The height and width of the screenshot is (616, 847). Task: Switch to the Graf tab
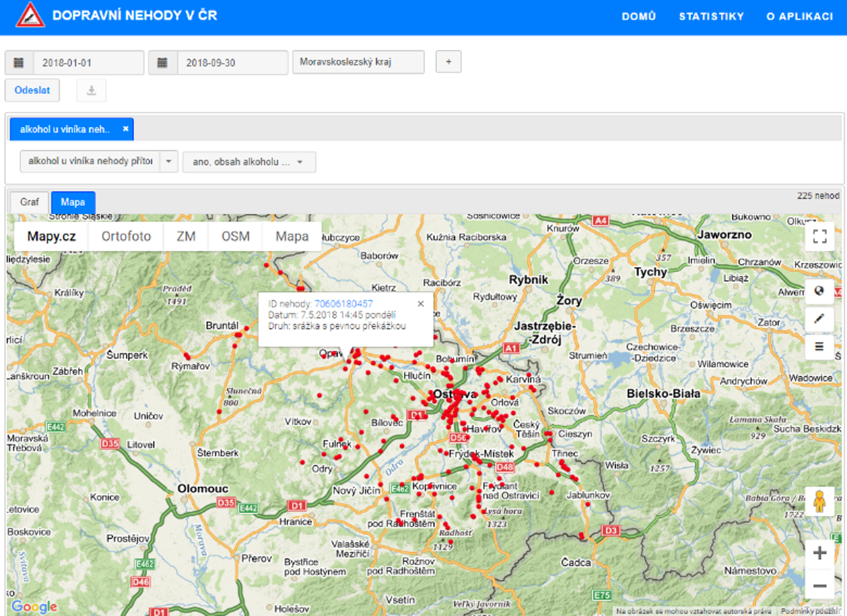tap(30, 202)
